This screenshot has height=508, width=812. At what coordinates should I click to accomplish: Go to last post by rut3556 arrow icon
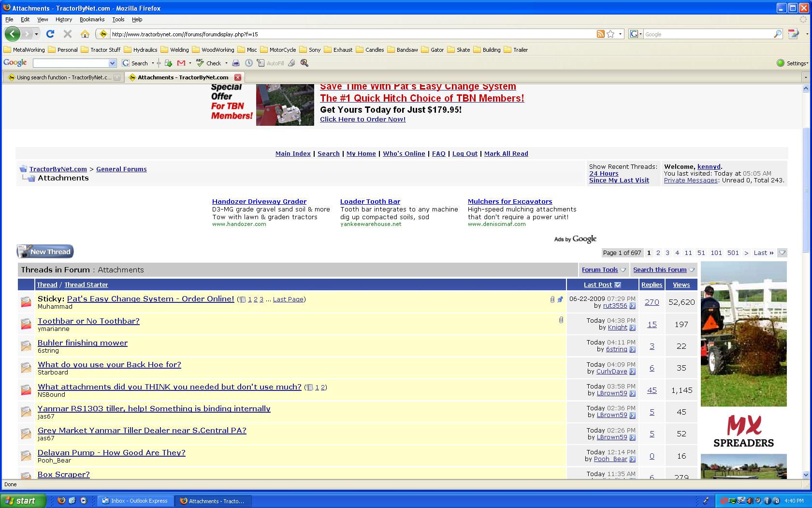633,306
